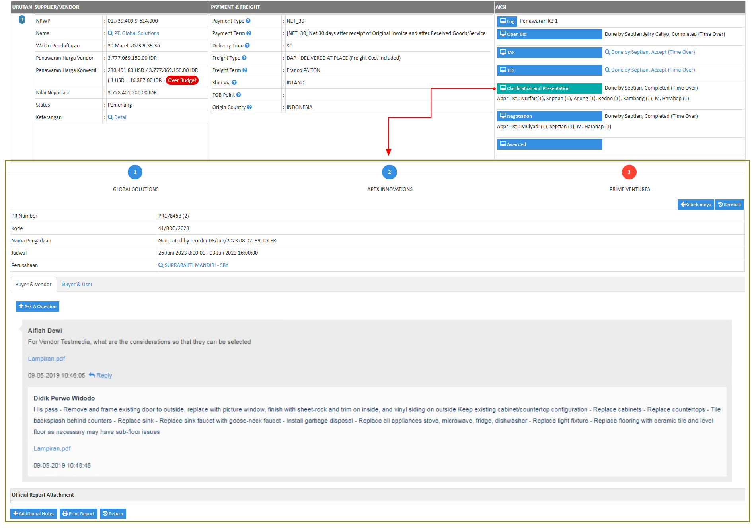The image size is (756, 532).
Task: Click the Additional Notes button
Action: 33,514
